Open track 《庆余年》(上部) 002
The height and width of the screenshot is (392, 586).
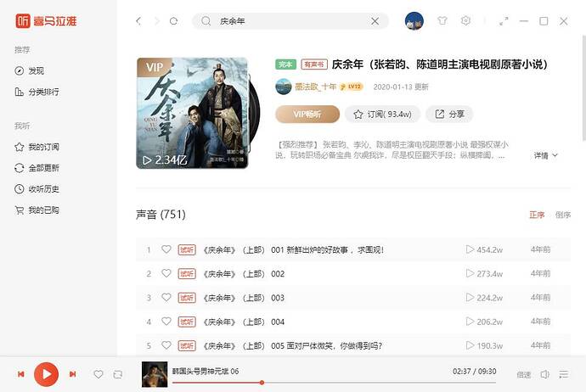click(x=243, y=274)
